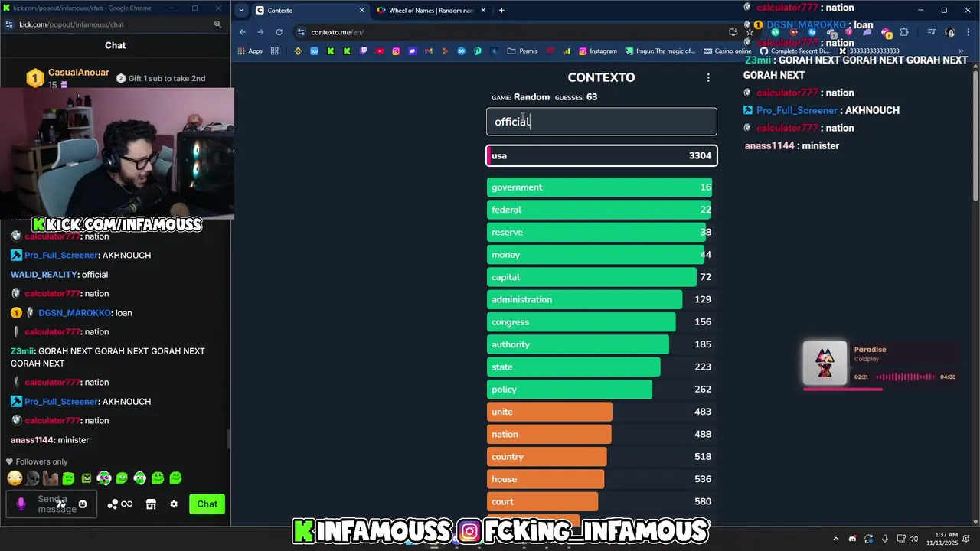This screenshot has width=980, height=551.
Task: Open the Apps bookmarks shortcut
Action: click(x=250, y=51)
